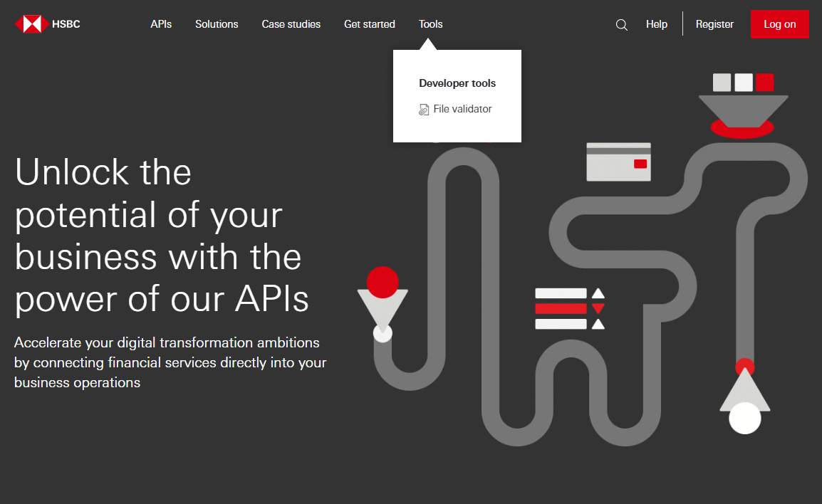822x504 pixels.
Task: Open the File validator tool link
Action: (x=462, y=109)
